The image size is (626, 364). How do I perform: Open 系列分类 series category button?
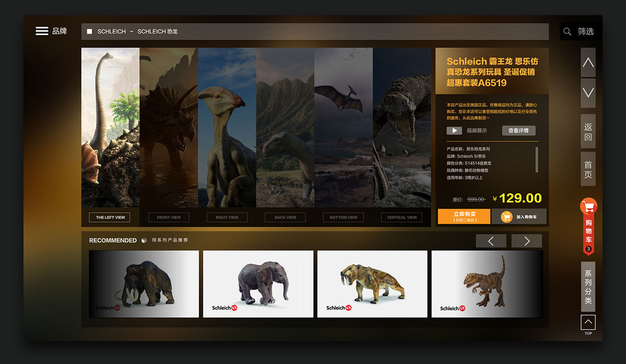tap(588, 287)
